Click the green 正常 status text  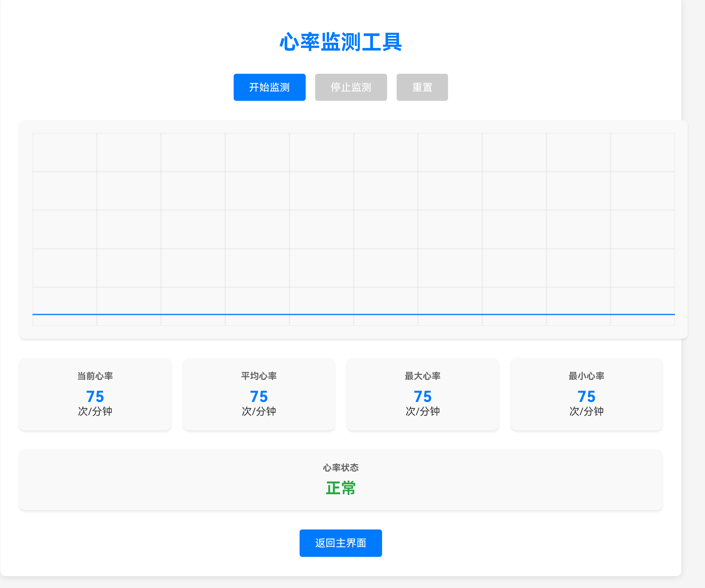[340, 488]
